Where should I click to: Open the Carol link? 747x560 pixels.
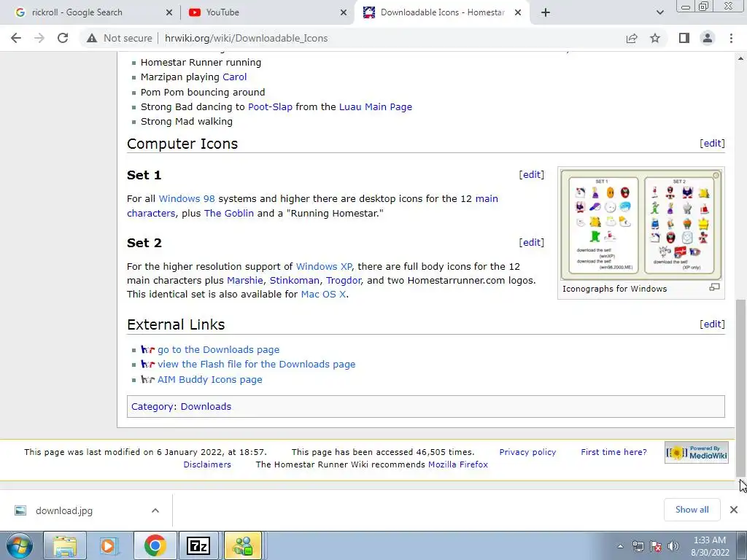pos(234,77)
